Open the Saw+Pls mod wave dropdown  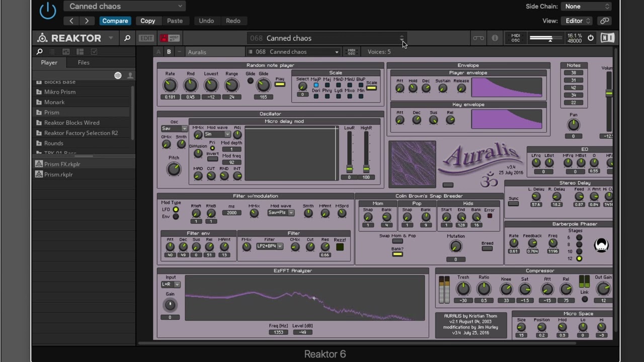[x=281, y=213]
